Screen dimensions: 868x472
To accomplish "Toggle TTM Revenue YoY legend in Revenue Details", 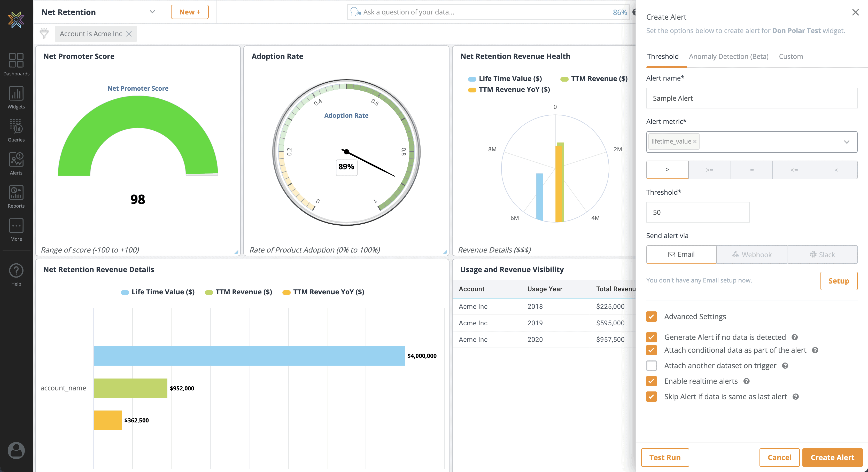I will point(323,292).
